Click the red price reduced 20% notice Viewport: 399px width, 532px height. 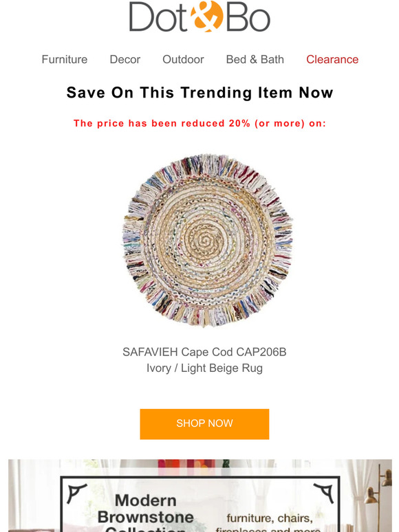(199, 123)
